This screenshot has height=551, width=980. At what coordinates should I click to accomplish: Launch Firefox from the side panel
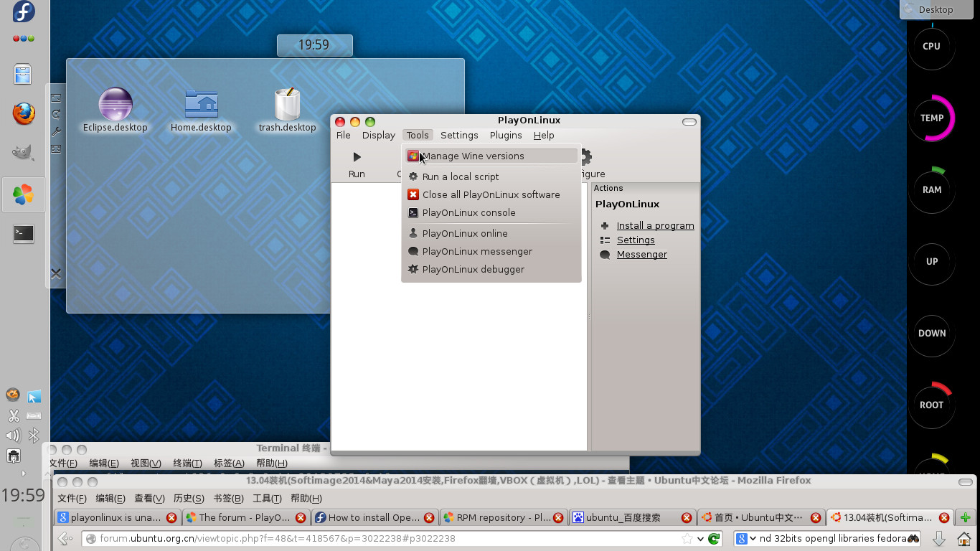[24, 113]
